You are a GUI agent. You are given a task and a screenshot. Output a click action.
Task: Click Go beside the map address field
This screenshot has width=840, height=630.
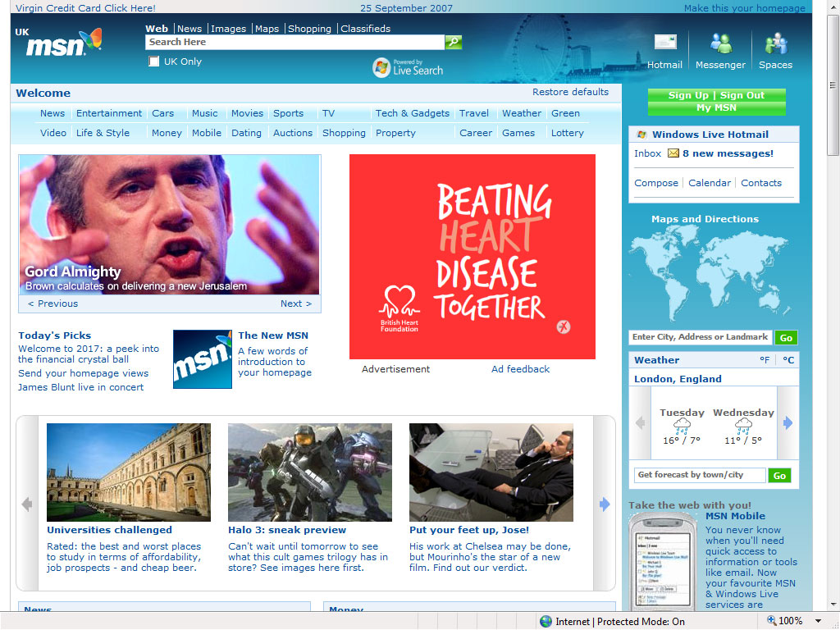click(x=786, y=337)
